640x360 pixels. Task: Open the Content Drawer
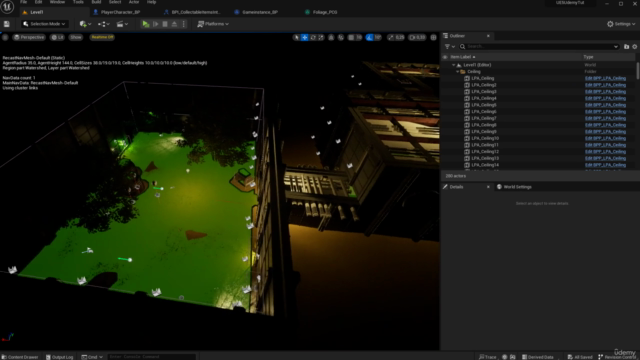20,357
